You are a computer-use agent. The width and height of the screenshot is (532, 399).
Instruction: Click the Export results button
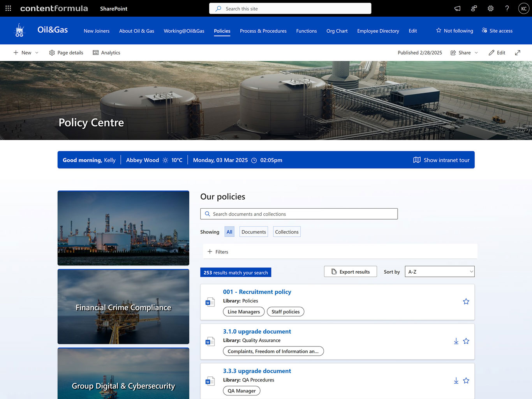click(350, 272)
